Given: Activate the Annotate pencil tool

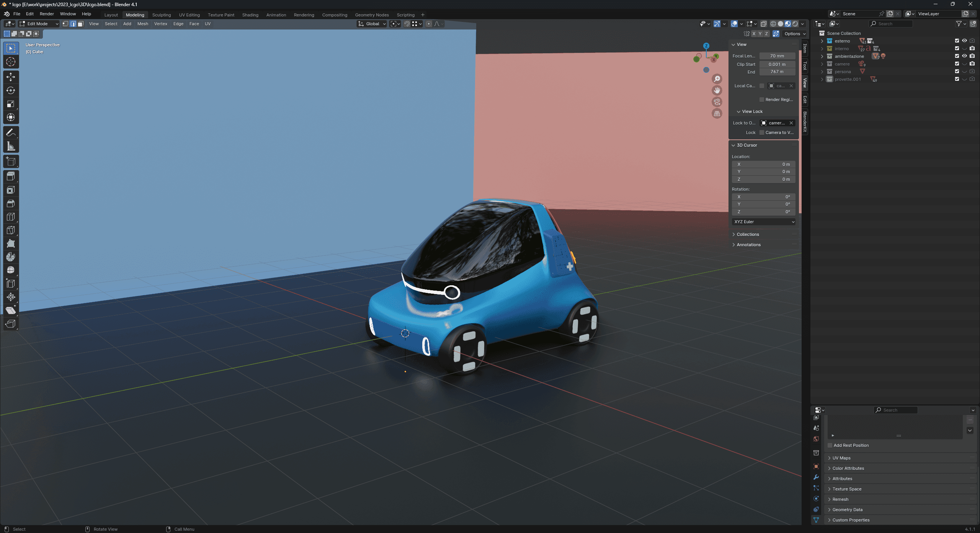Looking at the screenshot, I should [x=11, y=132].
